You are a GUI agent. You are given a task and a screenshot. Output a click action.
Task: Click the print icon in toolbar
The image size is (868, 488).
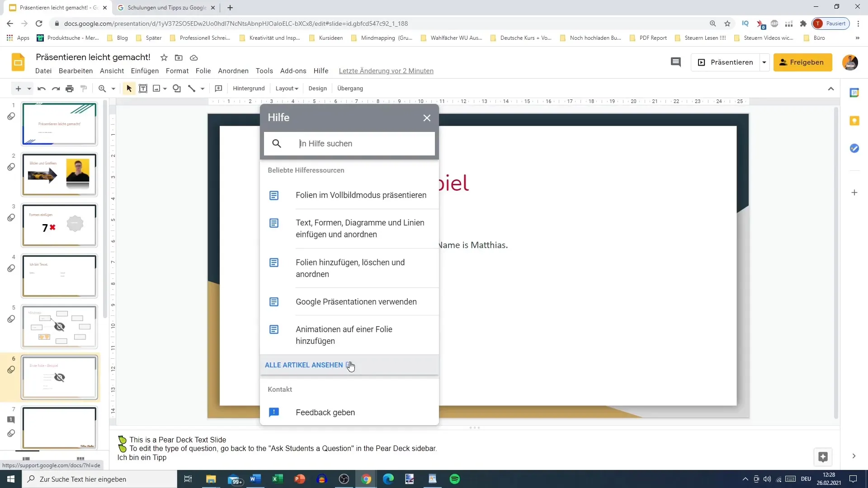(x=69, y=89)
